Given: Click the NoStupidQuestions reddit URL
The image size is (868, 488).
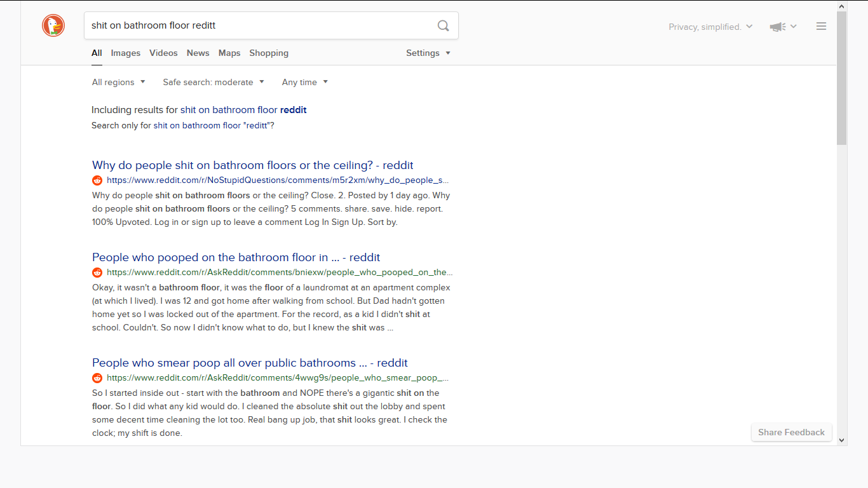Looking at the screenshot, I should 278,180.
